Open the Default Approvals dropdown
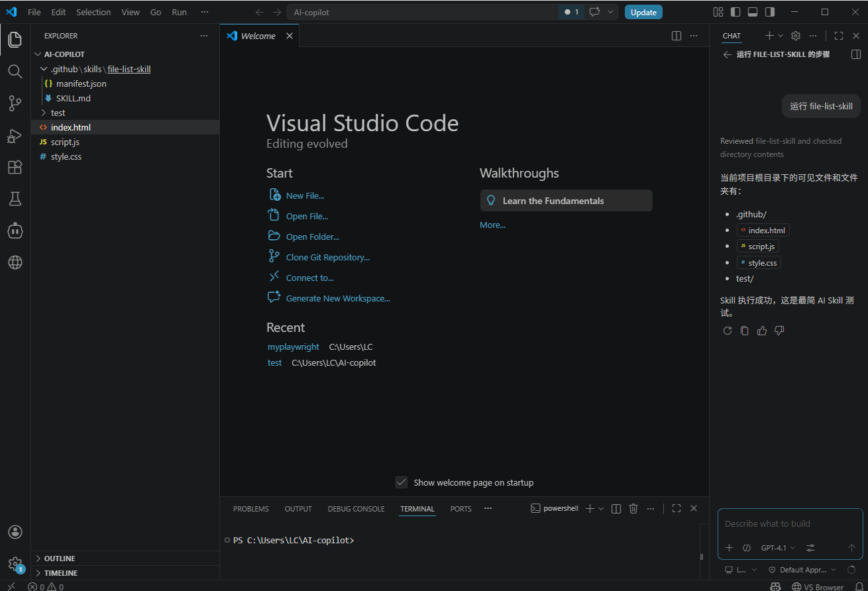The height and width of the screenshot is (591, 868). [802, 570]
